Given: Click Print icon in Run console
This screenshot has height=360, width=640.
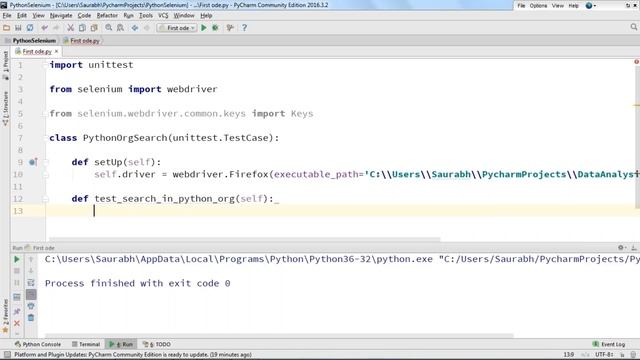Looking at the screenshot, I should click(31, 306).
